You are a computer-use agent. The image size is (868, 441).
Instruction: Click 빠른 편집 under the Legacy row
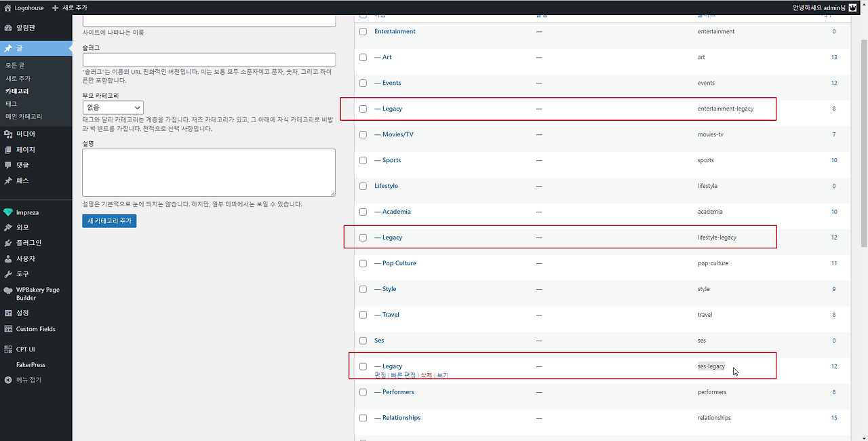tap(403, 375)
